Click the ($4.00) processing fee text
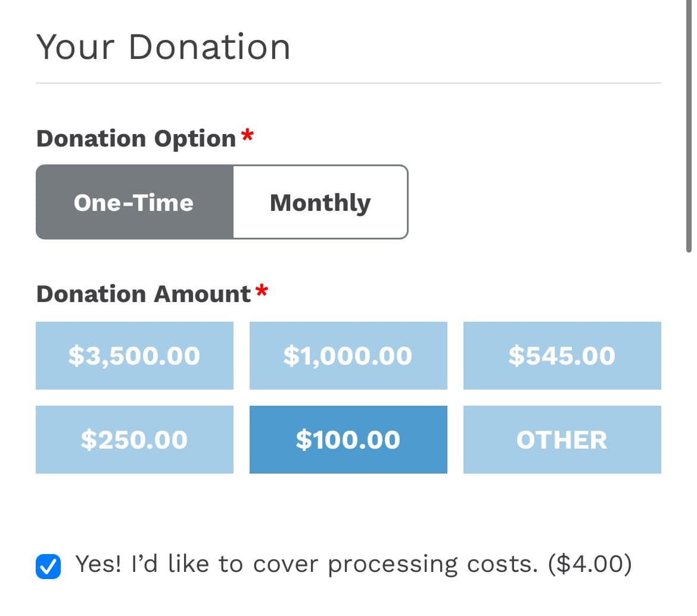The height and width of the screenshot is (616, 697). 589,564
